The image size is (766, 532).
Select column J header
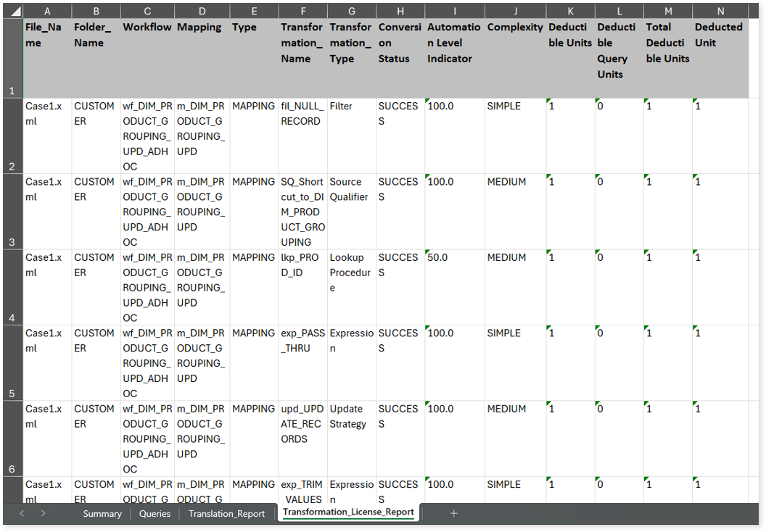516,11
